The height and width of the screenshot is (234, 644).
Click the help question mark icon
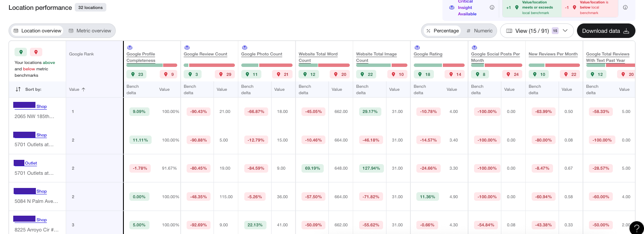pos(636,228)
